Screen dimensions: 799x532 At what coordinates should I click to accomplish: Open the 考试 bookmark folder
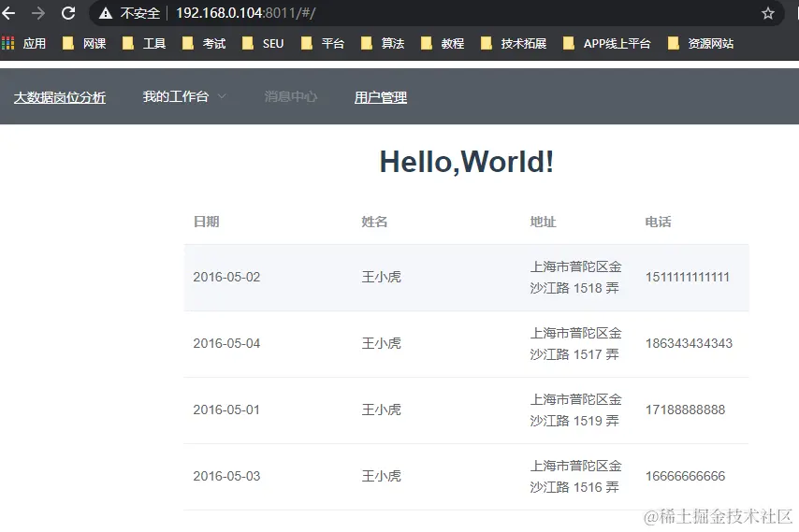[204, 44]
